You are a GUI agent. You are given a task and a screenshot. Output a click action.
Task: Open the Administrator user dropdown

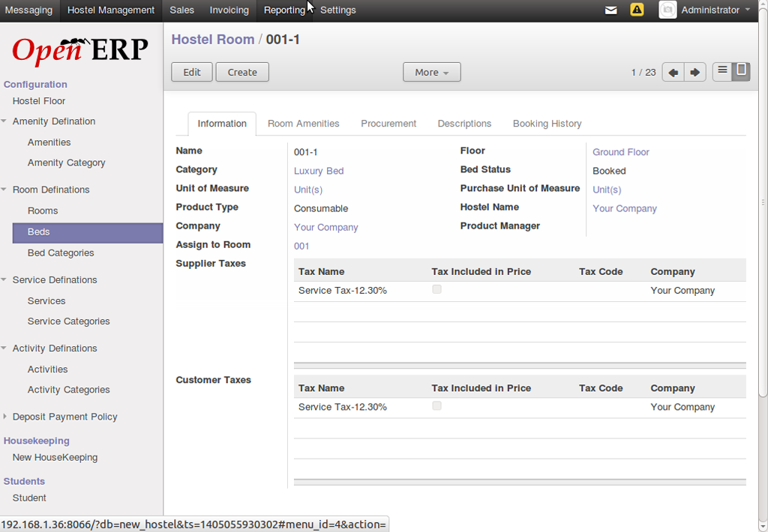715,10
